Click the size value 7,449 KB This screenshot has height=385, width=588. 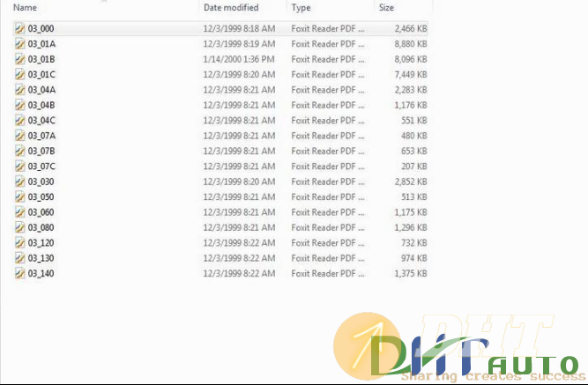(x=411, y=75)
